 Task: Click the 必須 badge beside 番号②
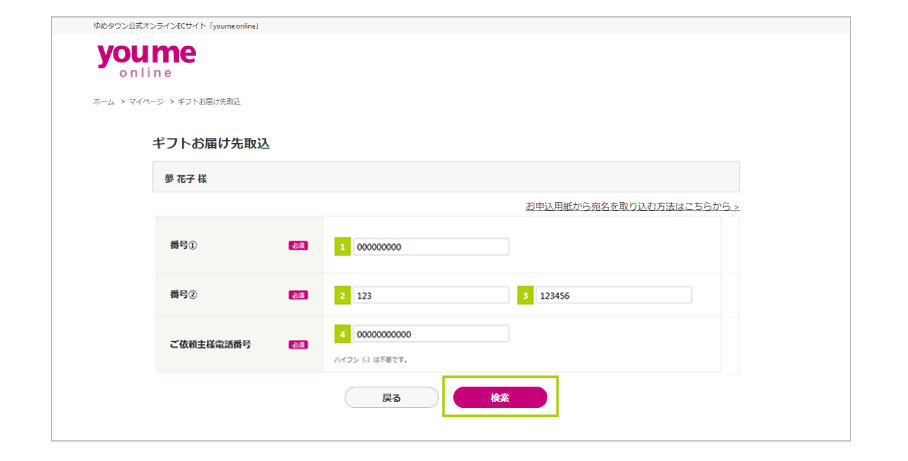(298, 295)
